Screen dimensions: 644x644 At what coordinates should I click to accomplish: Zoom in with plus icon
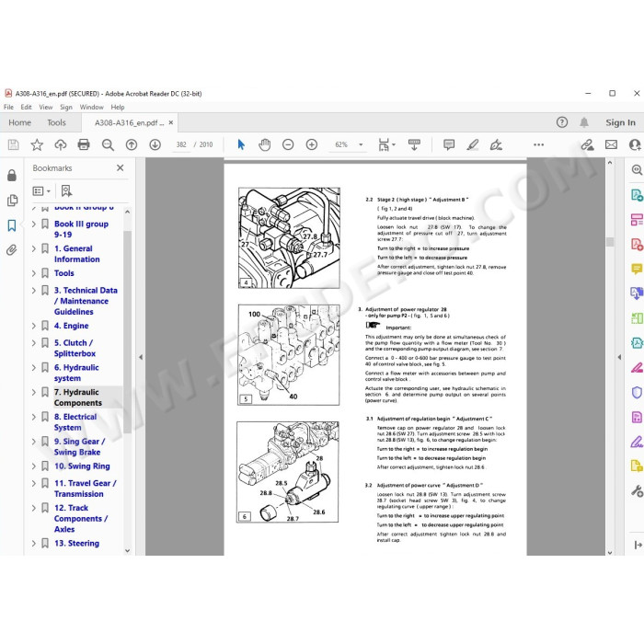tap(312, 144)
